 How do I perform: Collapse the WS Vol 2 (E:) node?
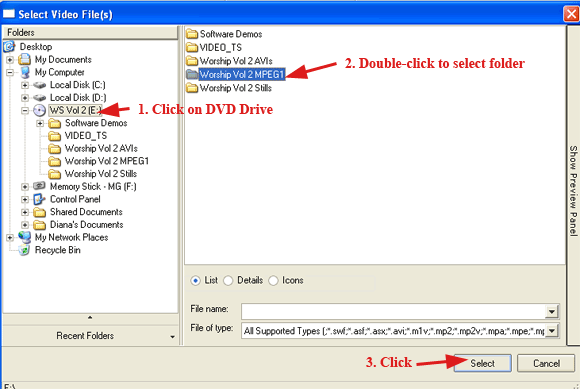click(x=25, y=110)
